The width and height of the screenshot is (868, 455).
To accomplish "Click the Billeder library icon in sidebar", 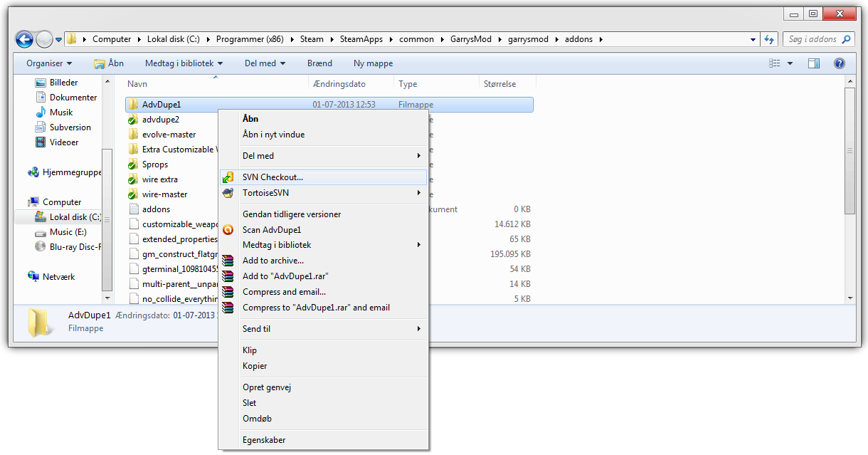I will [41, 83].
